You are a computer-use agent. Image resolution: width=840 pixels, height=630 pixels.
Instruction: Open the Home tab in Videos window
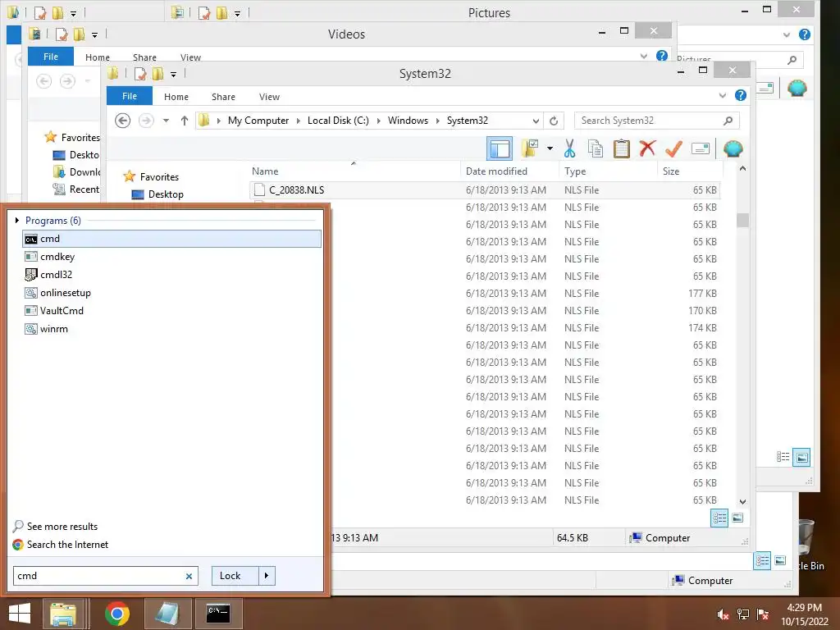pos(97,57)
